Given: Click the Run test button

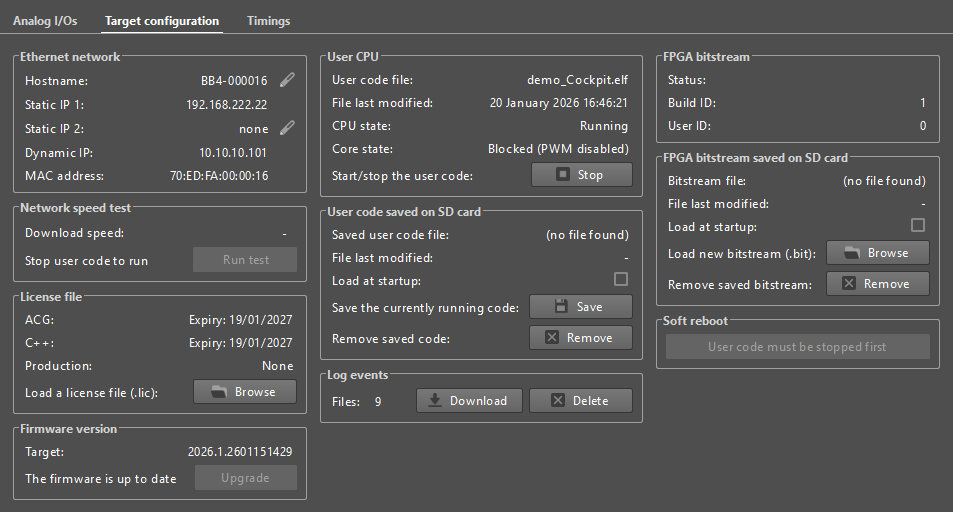Looking at the screenshot, I should (x=245, y=260).
